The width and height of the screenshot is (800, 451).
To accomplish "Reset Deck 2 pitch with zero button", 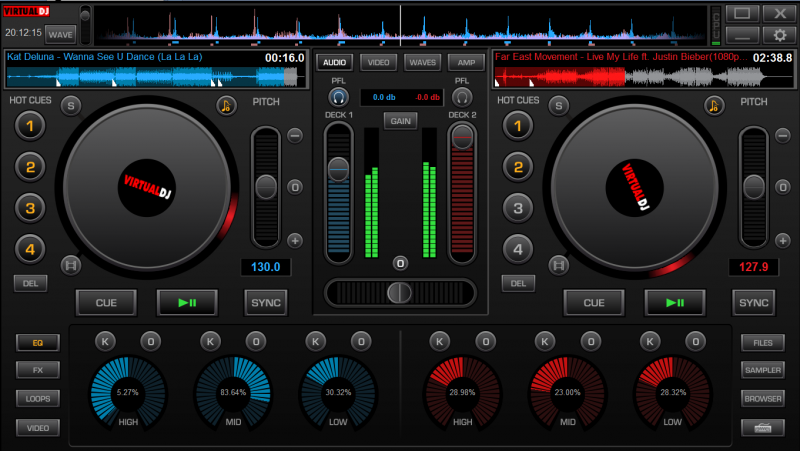I will tap(783, 187).
